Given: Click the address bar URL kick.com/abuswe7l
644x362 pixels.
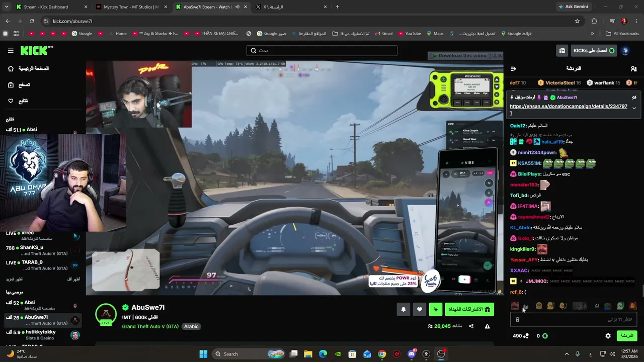Looking at the screenshot, I should click(72, 21).
